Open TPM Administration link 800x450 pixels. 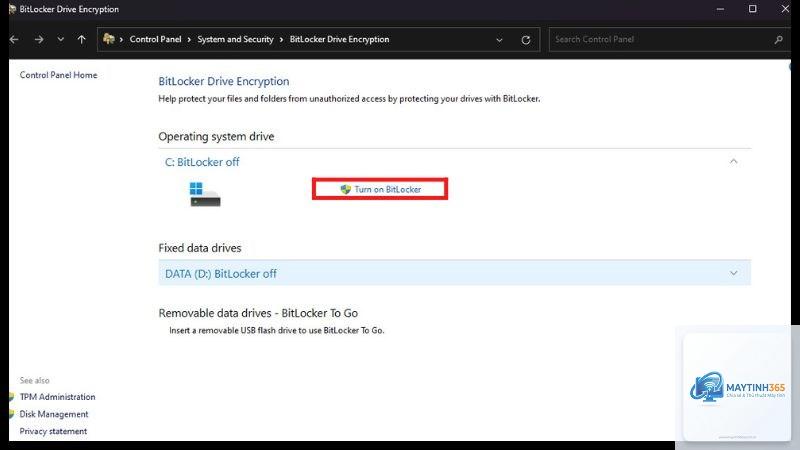pos(57,397)
